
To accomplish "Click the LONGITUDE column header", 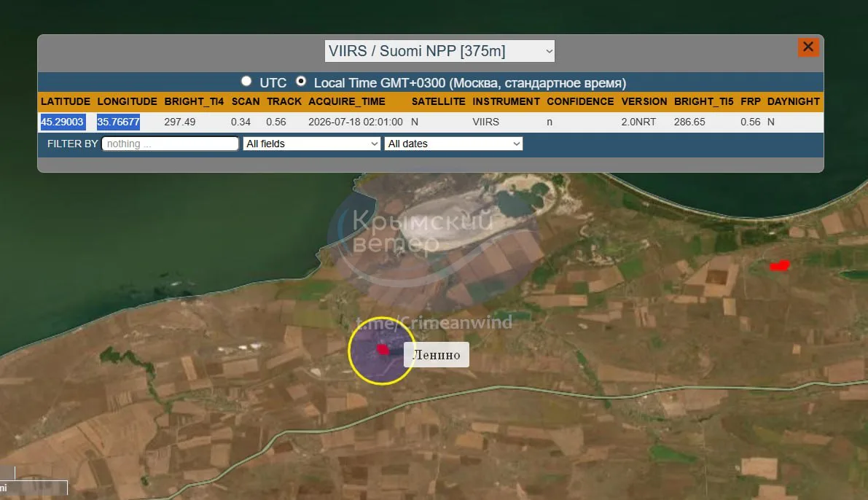I will [x=127, y=101].
